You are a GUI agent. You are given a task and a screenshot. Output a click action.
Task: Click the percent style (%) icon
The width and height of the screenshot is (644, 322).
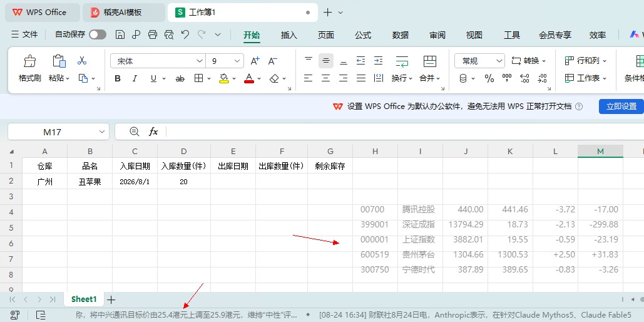click(x=489, y=78)
